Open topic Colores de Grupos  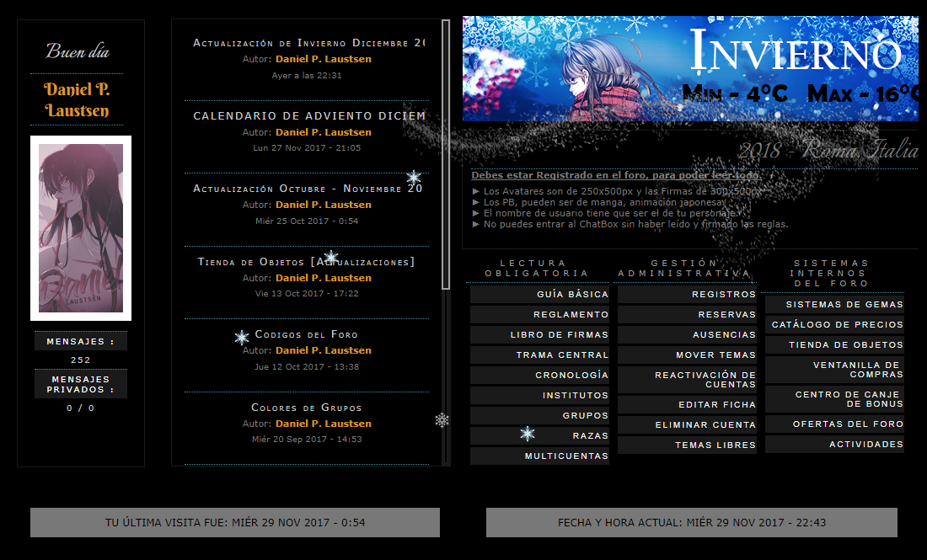(x=306, y=408)
